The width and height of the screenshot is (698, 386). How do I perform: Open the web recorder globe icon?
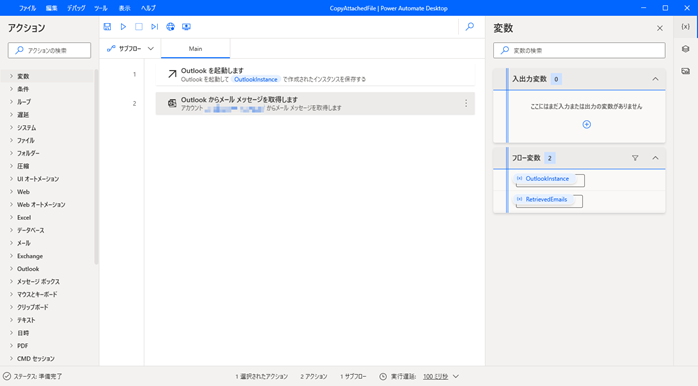[170, 27]
